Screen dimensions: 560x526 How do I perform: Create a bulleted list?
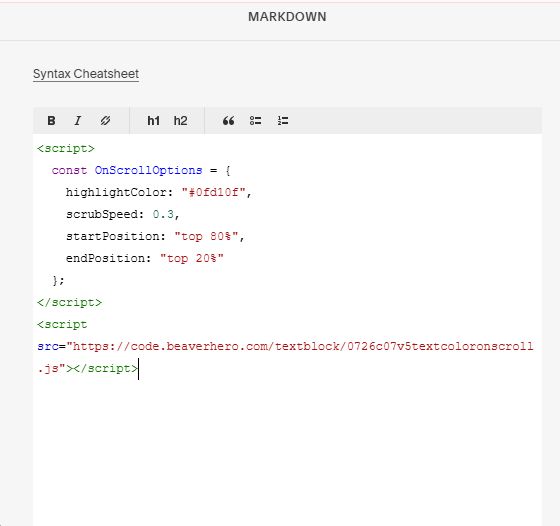tap(255, 121)
